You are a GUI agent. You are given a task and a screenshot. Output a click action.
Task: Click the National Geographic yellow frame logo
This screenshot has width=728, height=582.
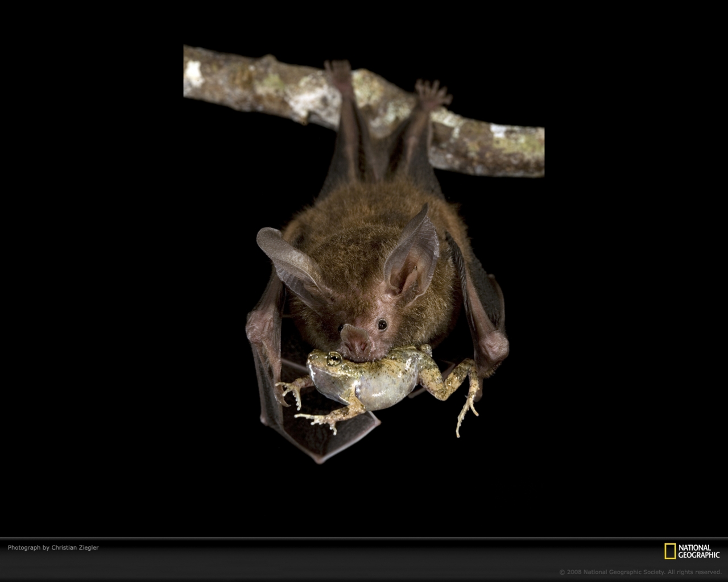pyautogui.click(x=670, y=551)
